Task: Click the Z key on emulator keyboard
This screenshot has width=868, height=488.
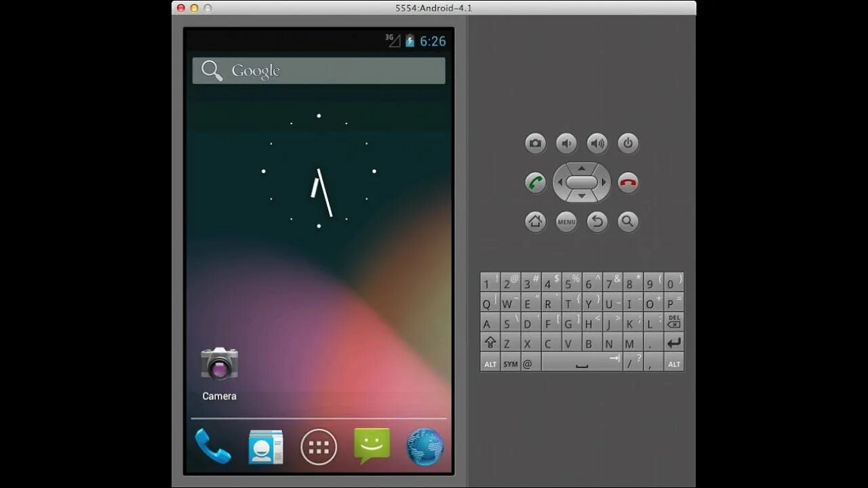Action: (x=511, y=342)
